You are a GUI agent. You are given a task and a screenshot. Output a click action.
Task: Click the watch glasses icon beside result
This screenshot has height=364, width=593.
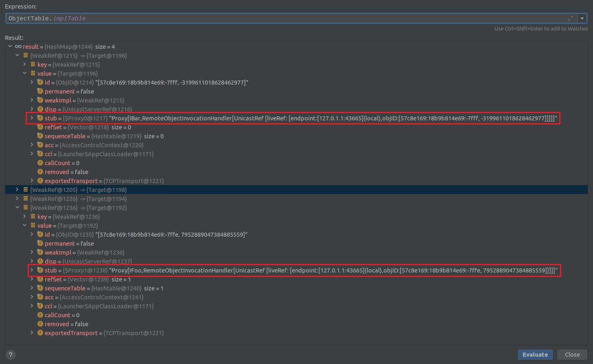pos(18,46)
